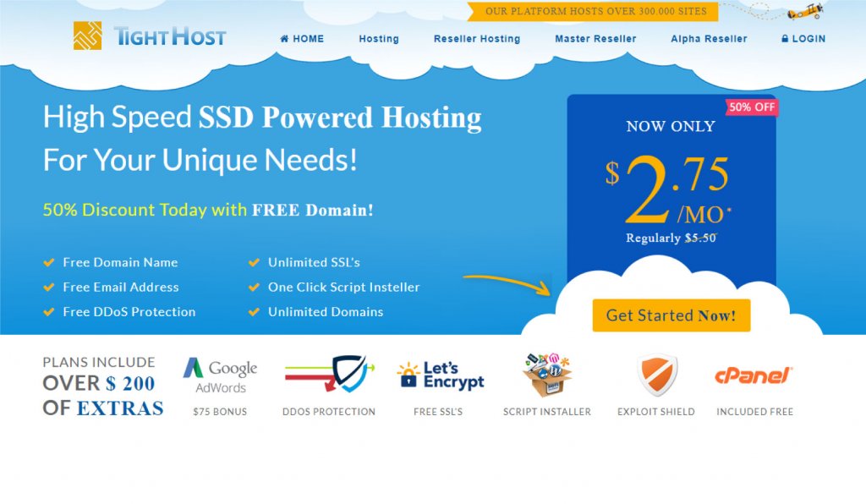The width and height of the screenshot is (866, 504).
Task: Click the checkmark beside Unlimited Domains
Action: coord(254,312)
